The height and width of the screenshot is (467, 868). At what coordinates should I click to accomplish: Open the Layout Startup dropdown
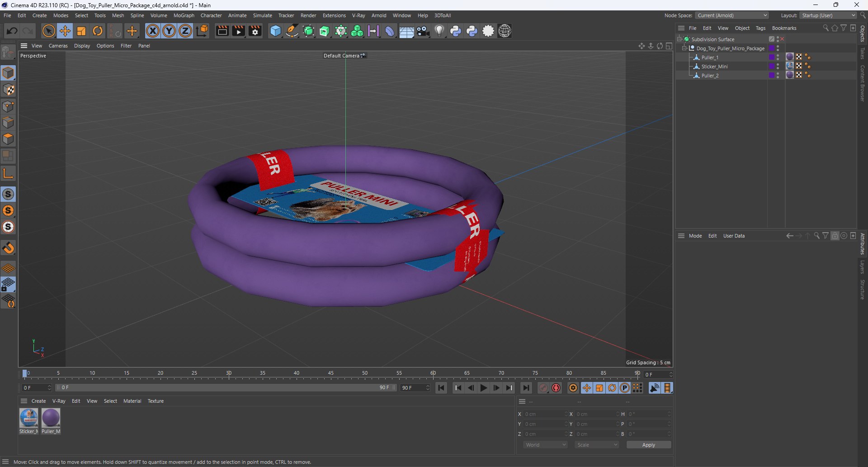click(x=828, y=15)
